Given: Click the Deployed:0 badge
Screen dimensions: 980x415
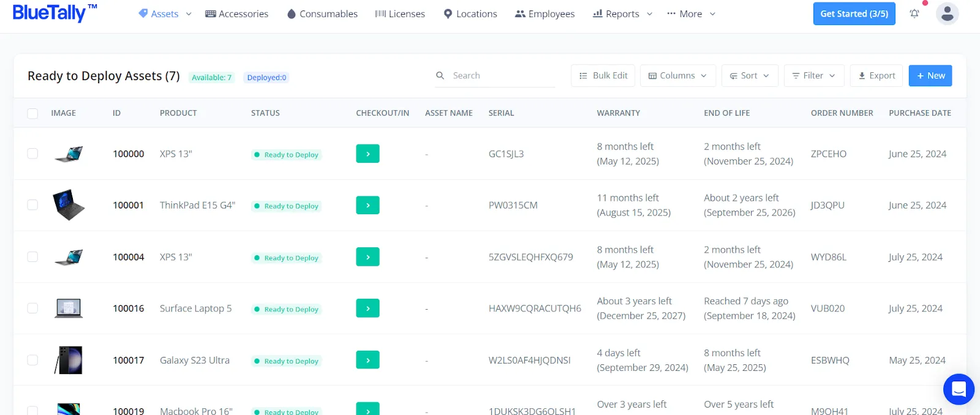Looking at the screenshot, I should pos(266,77).
